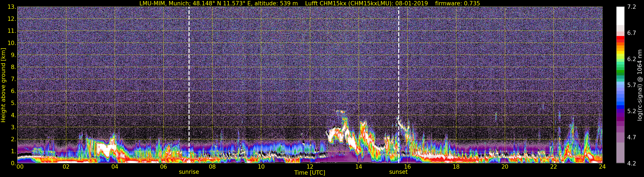Image resolution: width=644 pixels, height=177 pixels.
Task: Click the colorbar tick label '4.2'
Action: pyautogui.click(x=632, y=163)
